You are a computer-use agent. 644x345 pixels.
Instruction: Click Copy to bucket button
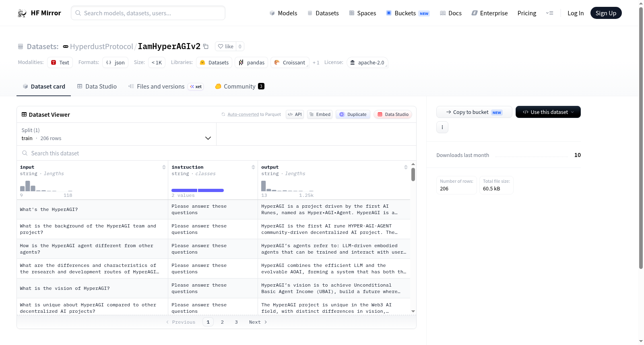(474, 112)
